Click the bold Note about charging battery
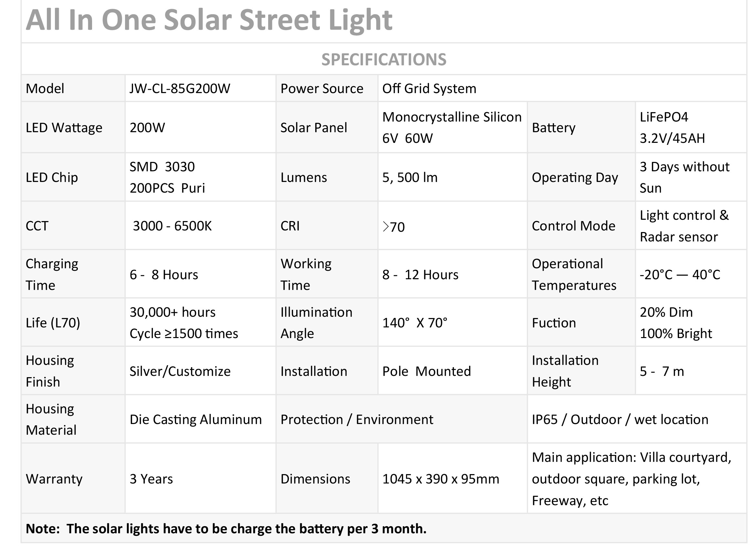Viewport: 756px width, 552px height. [226, 529]
